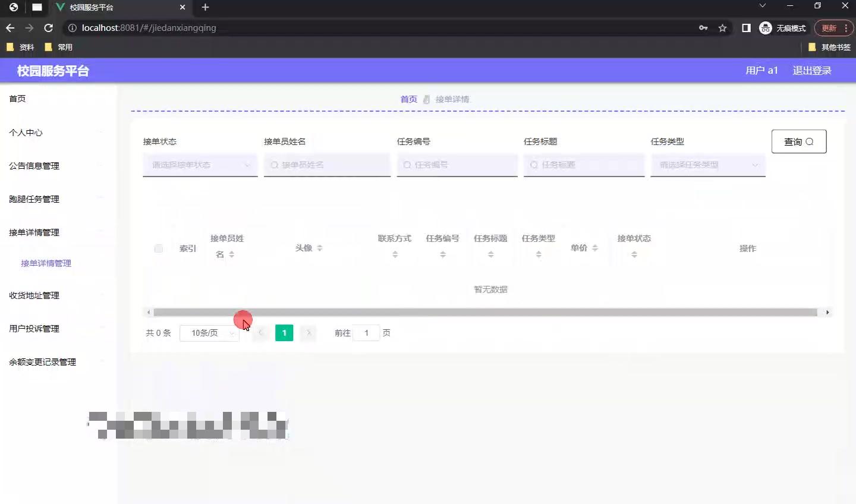Viewport: 856px width, 504px height.
Task: Close the 校园服务平台 browser tab
Action: pos(182,7)
